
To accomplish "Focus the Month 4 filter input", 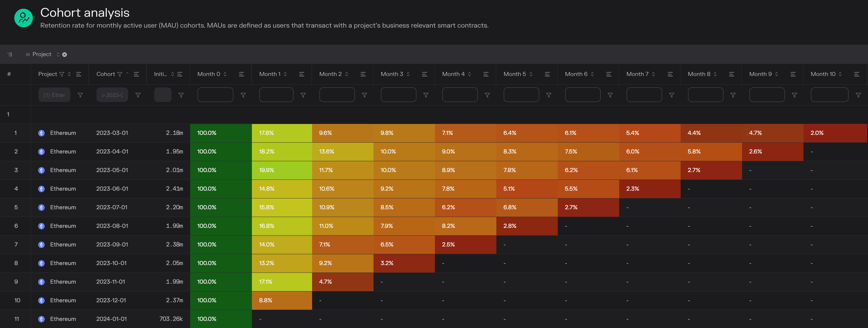I will pyautogui.click(x=460, y=95).
